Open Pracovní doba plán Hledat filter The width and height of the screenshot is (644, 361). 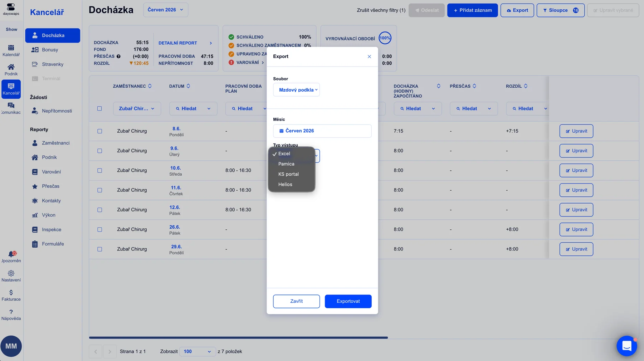pyautogui.click(x=246, y=108)
